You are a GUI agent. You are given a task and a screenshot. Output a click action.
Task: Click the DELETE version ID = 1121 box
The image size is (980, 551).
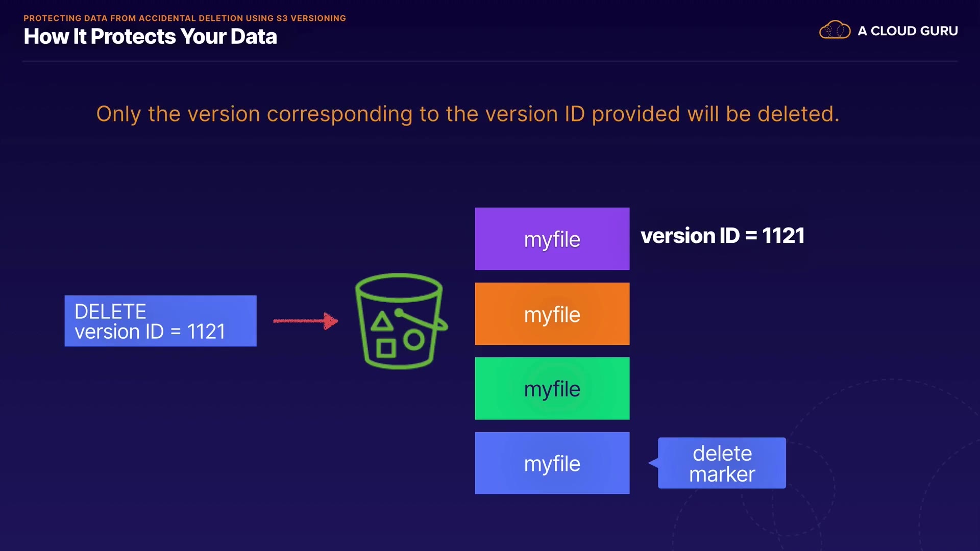coord(160,321)
